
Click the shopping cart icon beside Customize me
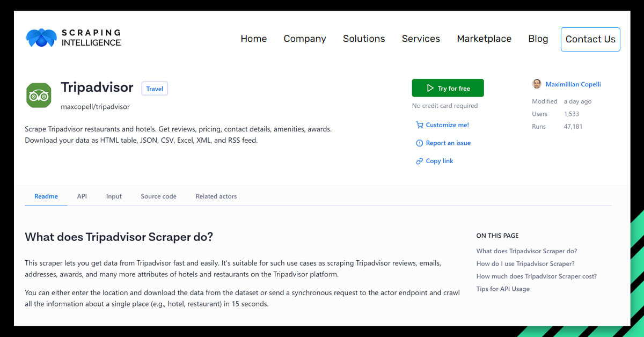click(420, 125)
